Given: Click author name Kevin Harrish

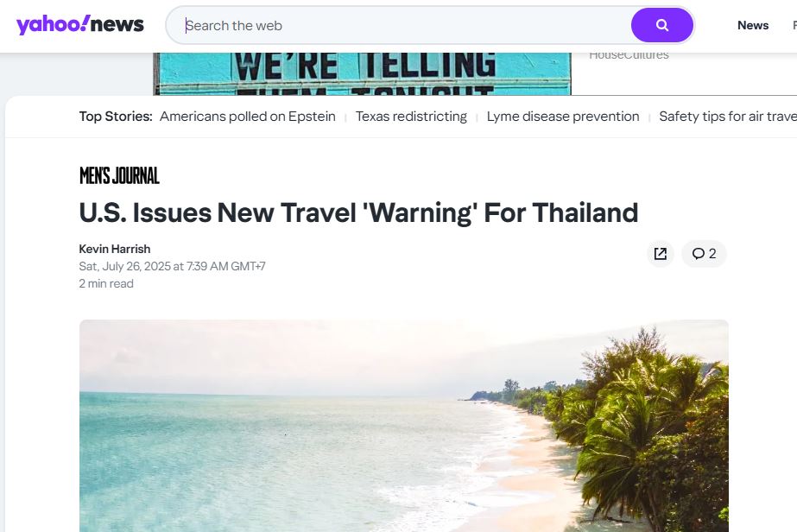Looking at the screenshot, I should pyautogui.click(x=115, y=250).
